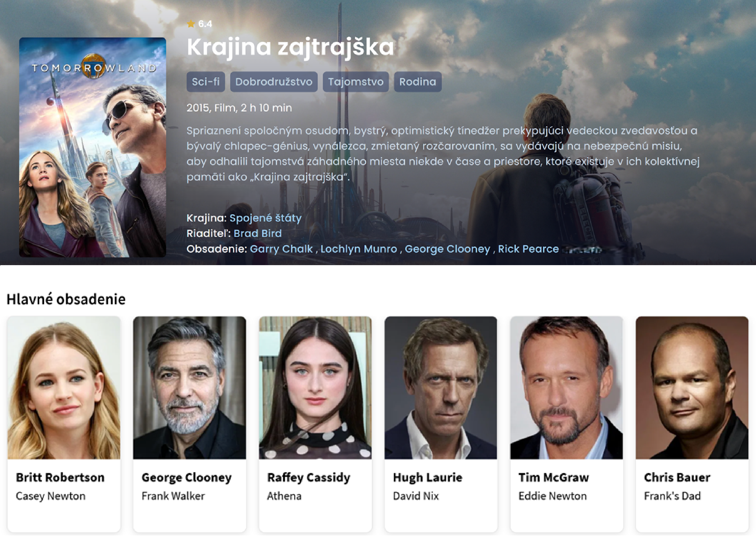
Task: Expand the truncated cast list after Rick Pearce
Action: click(582, 250)
